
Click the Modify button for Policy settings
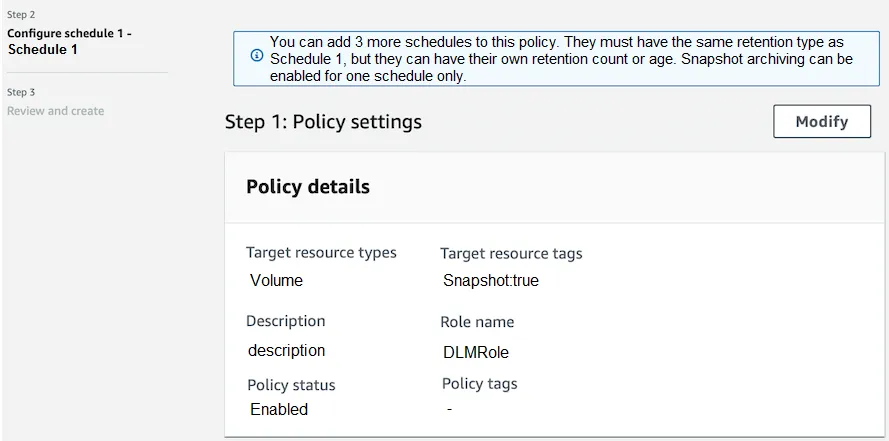822,121
